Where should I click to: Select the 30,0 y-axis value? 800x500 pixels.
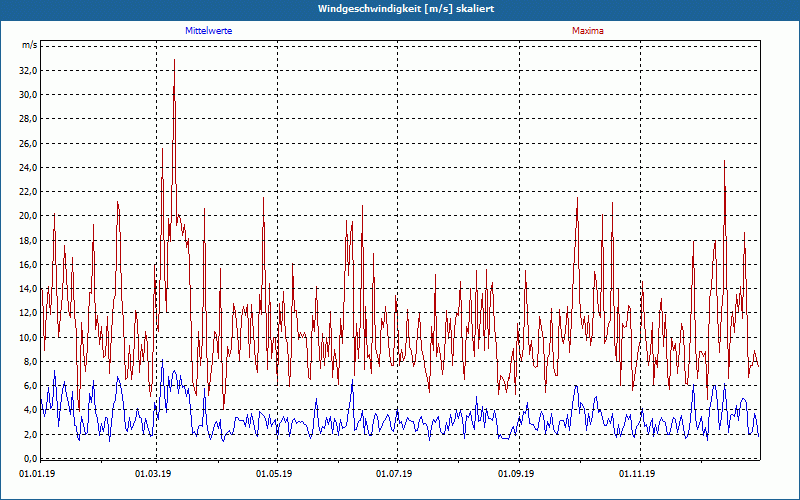point(28,94)
